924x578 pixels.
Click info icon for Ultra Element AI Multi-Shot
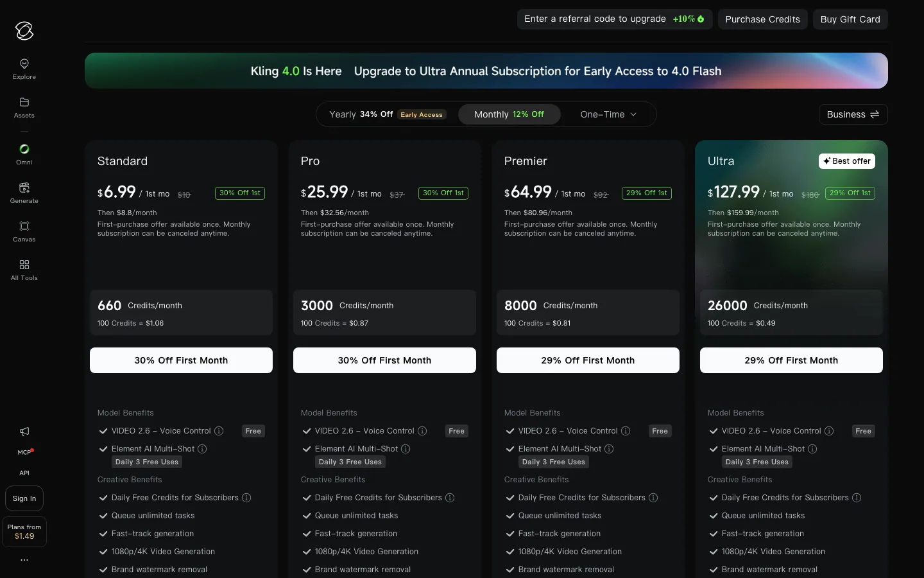812,449
